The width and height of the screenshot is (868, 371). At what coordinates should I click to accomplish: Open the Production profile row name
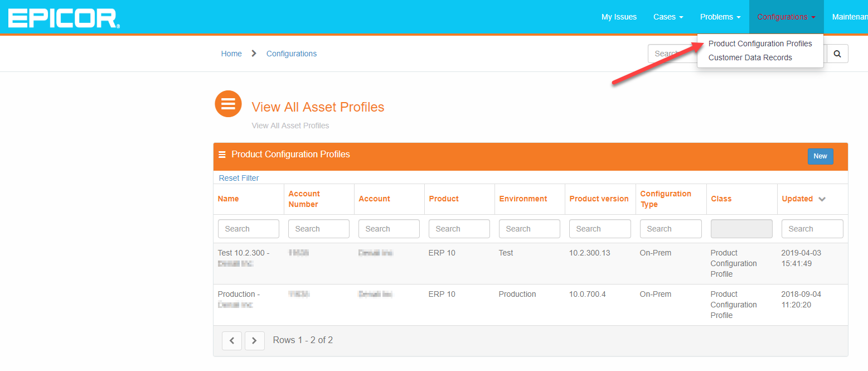239,299
